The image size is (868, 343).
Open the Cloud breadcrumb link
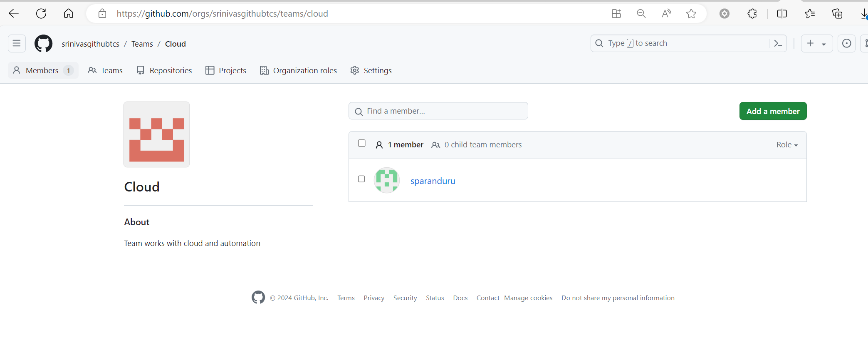coord(176,44)
